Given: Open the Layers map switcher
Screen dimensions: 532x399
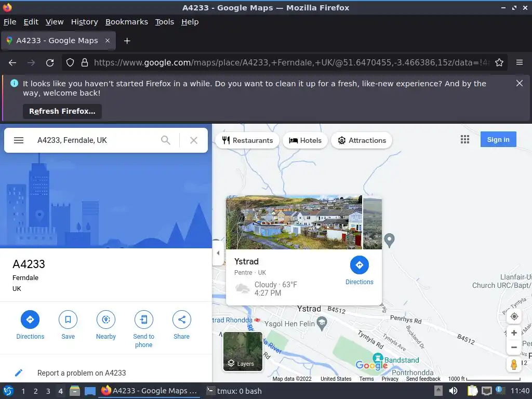Looking at the screenshot, I should click(x=243, y=352).
